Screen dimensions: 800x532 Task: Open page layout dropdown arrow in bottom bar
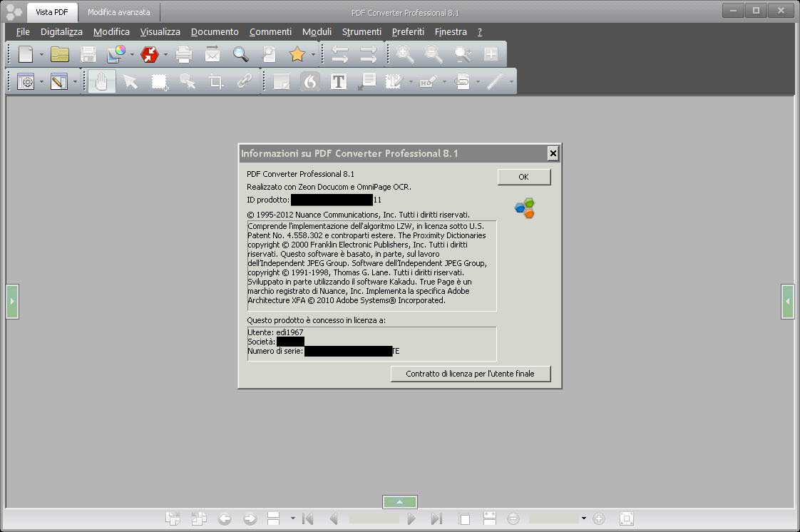pos(292,518)
